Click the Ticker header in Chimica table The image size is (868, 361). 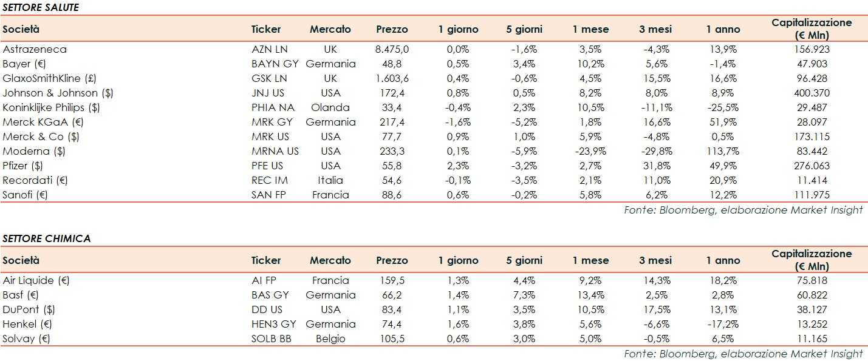266,260
